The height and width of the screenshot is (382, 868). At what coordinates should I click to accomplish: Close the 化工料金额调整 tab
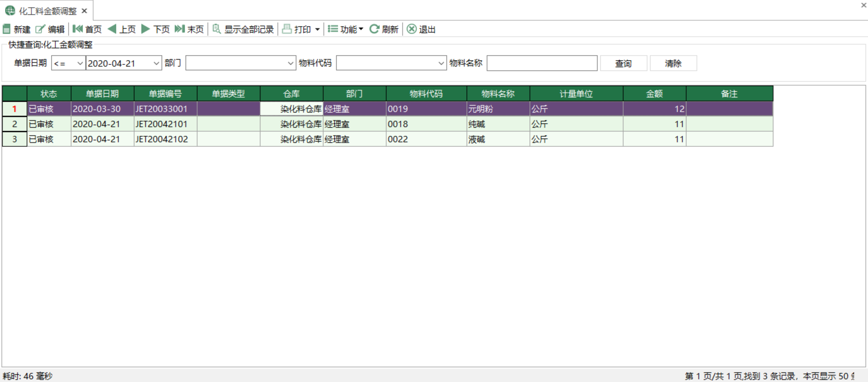point(84,11)
